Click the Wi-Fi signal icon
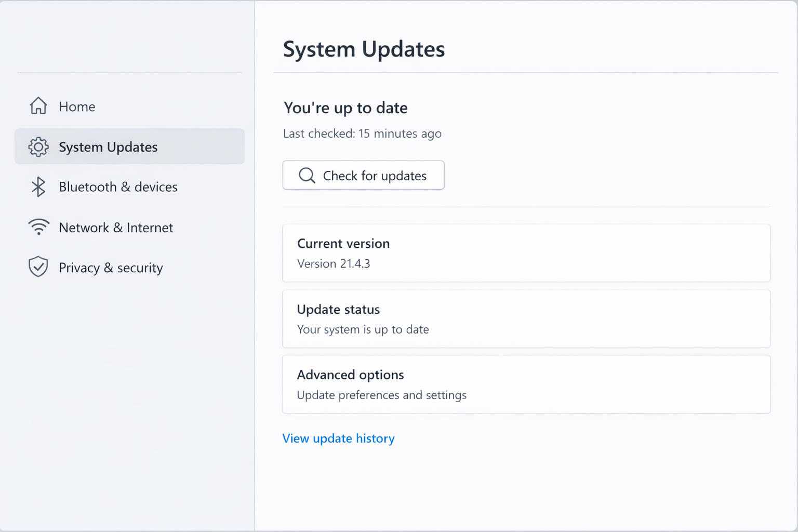This screenshot has height=532, width=798. click(38, 227)
